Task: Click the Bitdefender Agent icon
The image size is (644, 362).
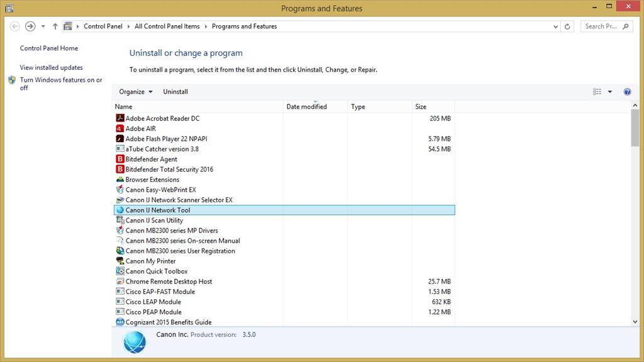Action: 120,159
